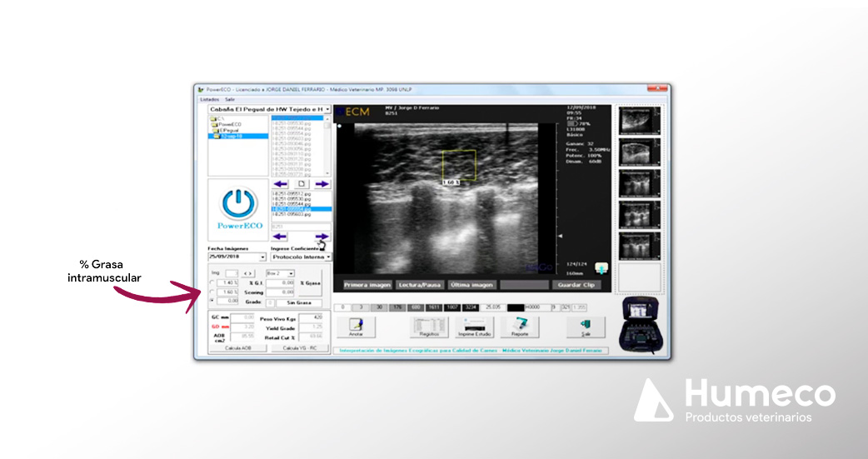The height and width of the screenshot is (459, 868).
Task: Click the Guardar Clip button
Action: point(576,285)
